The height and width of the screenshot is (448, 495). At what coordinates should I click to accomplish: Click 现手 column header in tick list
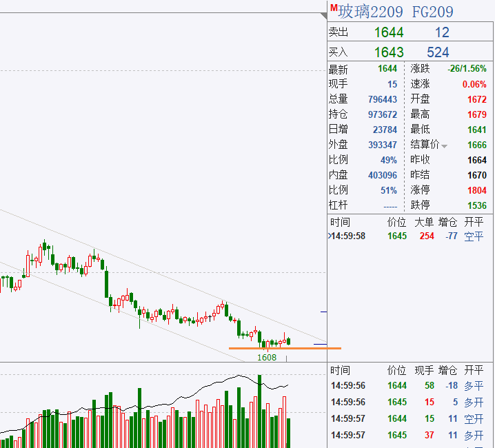coord(424,370)
